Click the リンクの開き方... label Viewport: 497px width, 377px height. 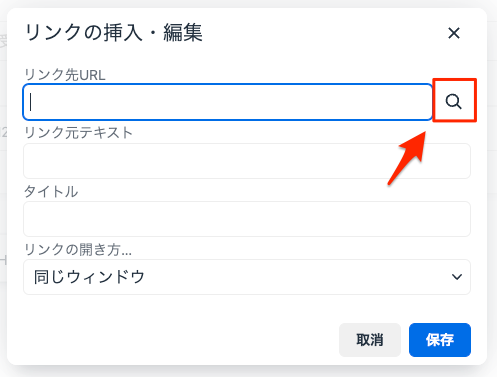[x=78, y=250]
